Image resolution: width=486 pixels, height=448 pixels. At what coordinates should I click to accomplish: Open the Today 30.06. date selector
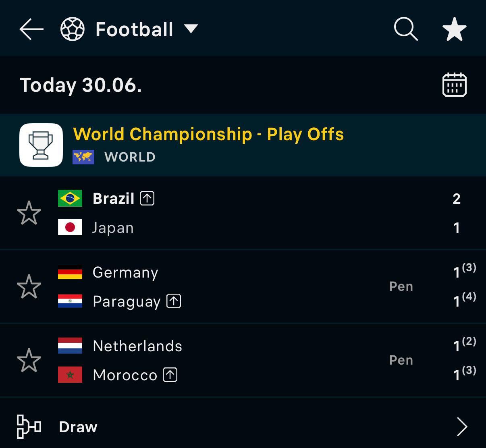tap(81, 85)
